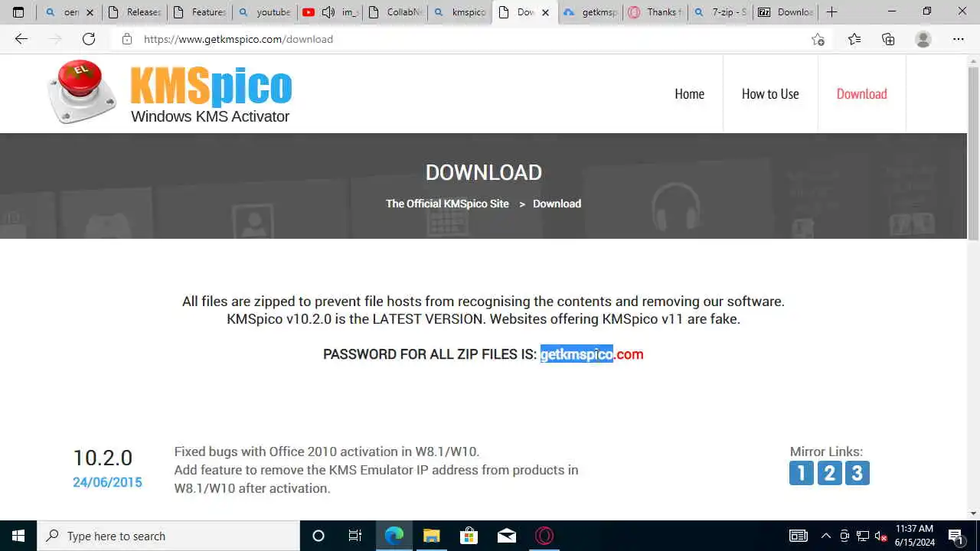The width and height of the screenshot is (980, 551).
Task: Click the scrollbar down arrow
Action: click(x=973, y=514)
